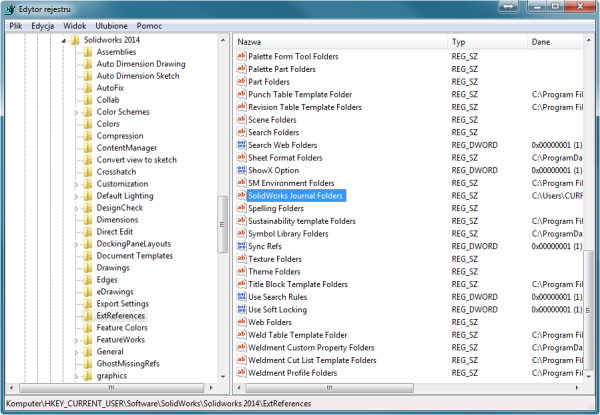Click the DWORD icon beside ShowX Option
Viewport: 600px width, 415px height.
click(241, 170)
